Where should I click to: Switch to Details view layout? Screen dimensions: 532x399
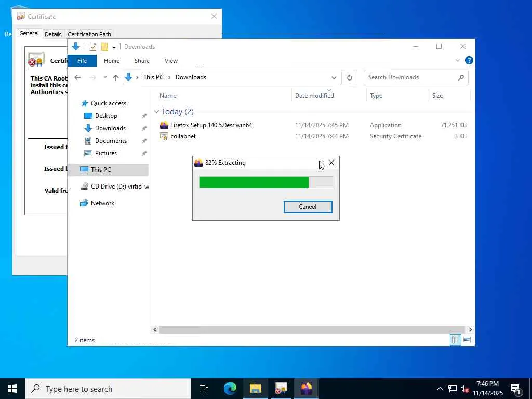click(x=456, y=340)
